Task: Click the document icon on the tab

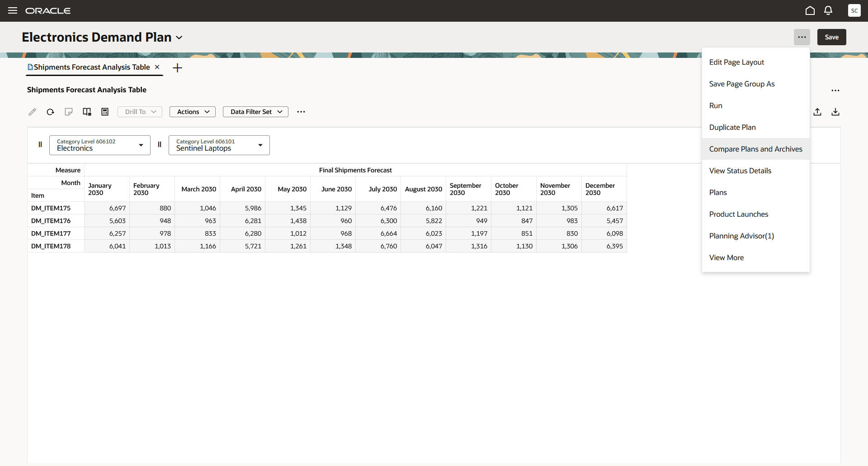Action: click(30, 67)
